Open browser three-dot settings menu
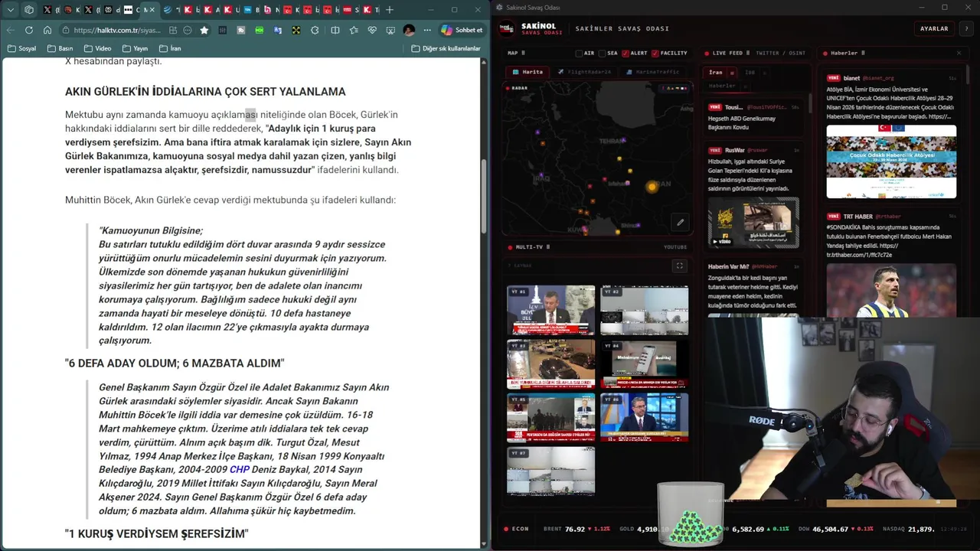 pyautogui.click(x=427, y=30)
